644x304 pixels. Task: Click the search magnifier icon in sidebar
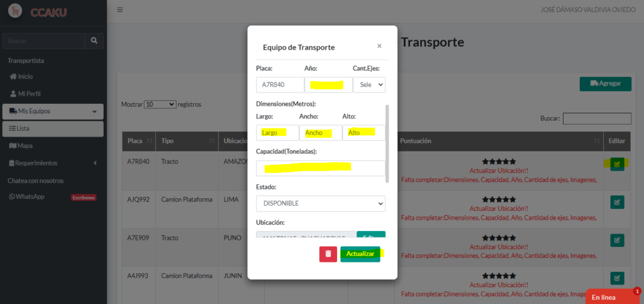pyautogui.click(x=94, y=41)
